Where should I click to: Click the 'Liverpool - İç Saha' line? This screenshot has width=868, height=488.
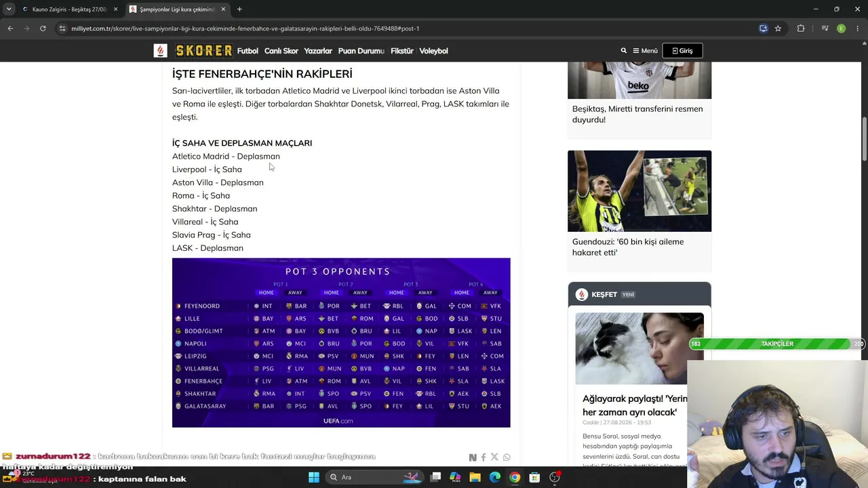click(x=207, y=169)
